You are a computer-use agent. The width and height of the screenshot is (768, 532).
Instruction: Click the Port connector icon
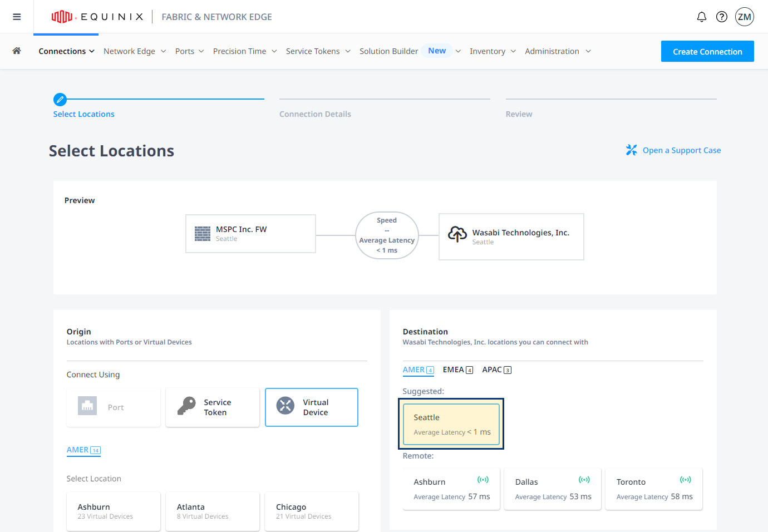(x=87, y=406)
